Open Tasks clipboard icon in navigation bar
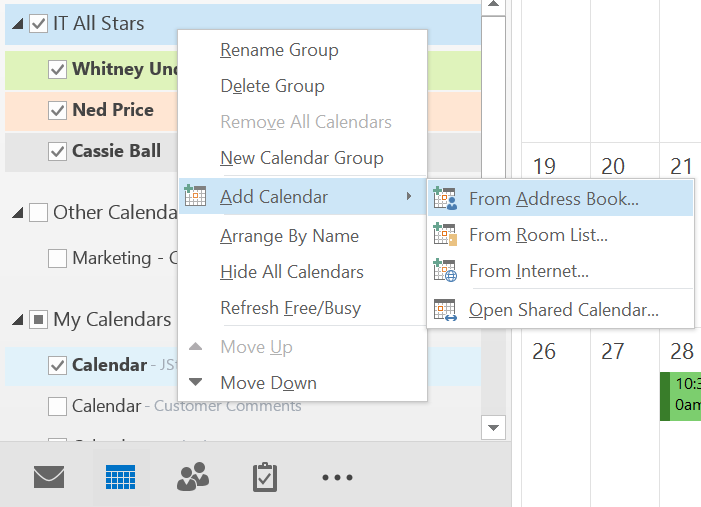The width and height of the screenshot is (701, 507). click(x=264, y=477)
